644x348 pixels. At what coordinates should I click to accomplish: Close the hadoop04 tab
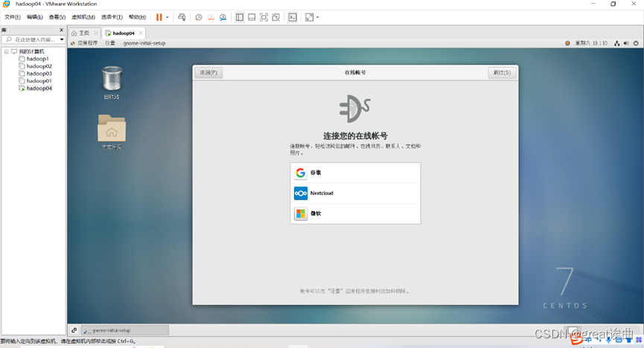[x=141, y=33]
